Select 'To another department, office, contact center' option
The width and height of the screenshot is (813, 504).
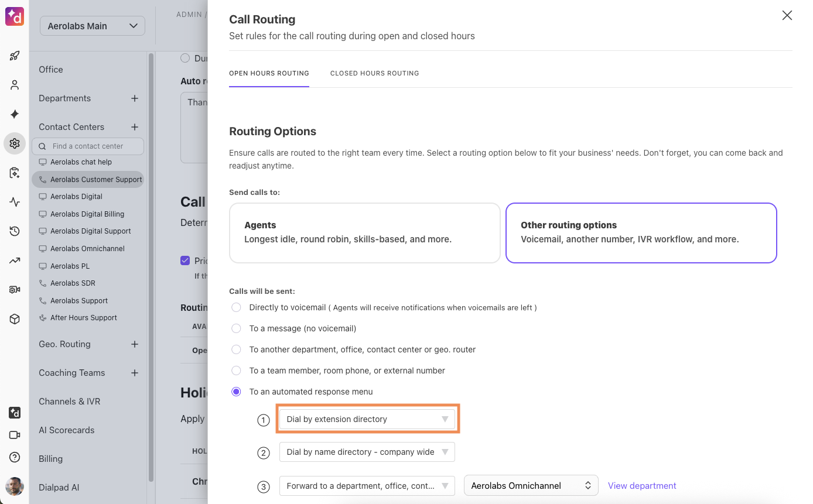(236, 349)
